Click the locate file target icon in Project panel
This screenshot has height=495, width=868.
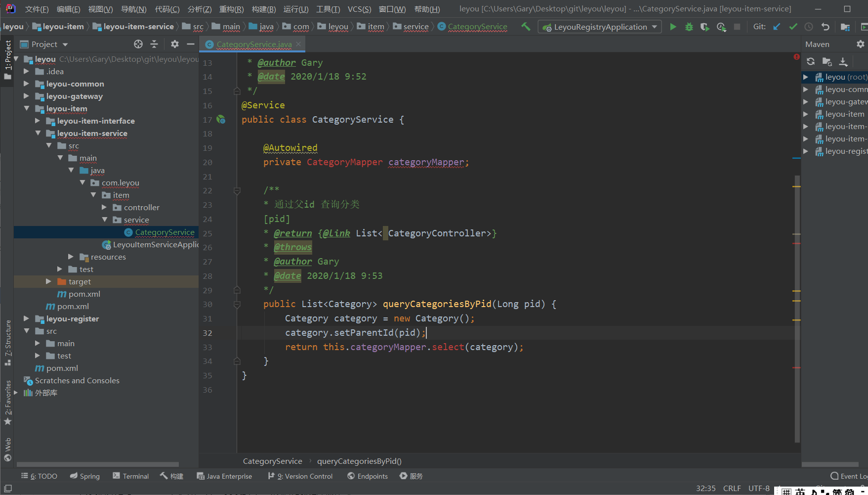pos(138,44)
